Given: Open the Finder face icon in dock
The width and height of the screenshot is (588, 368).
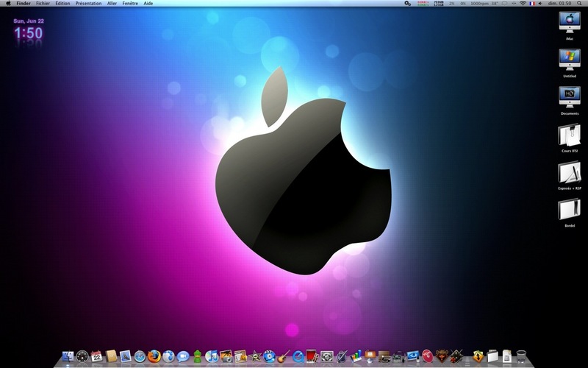Looking at the screenshot, I should pos(68,356).
